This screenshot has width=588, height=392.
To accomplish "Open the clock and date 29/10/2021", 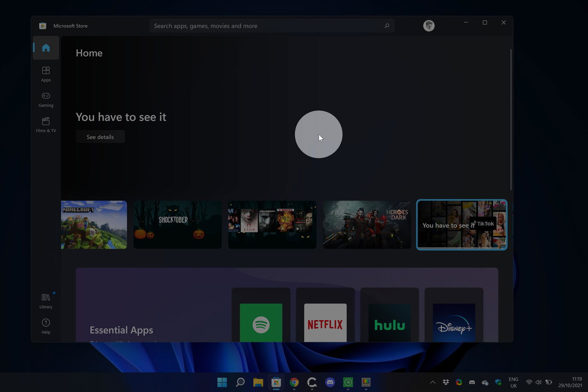I will coord(570,382).
